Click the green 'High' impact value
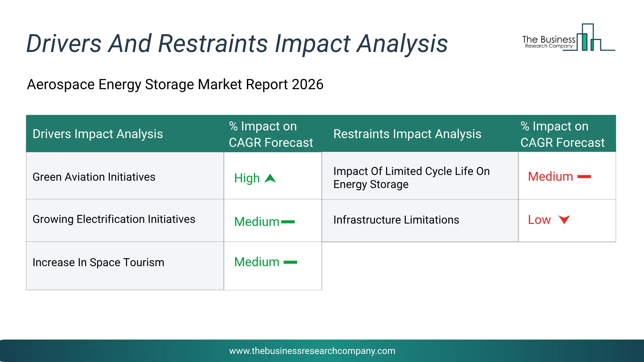This screenshot has width=644, height=362. point(247,178)
